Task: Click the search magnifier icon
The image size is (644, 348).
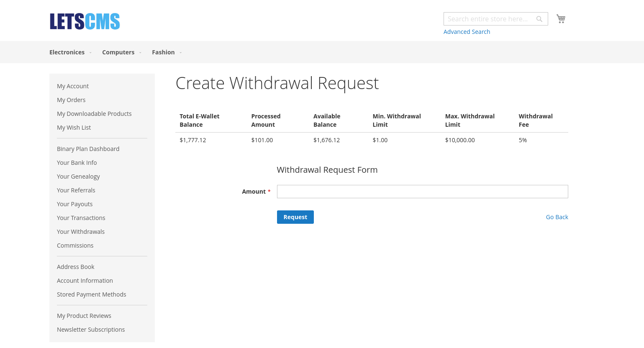Action: (x=539, y=19)
